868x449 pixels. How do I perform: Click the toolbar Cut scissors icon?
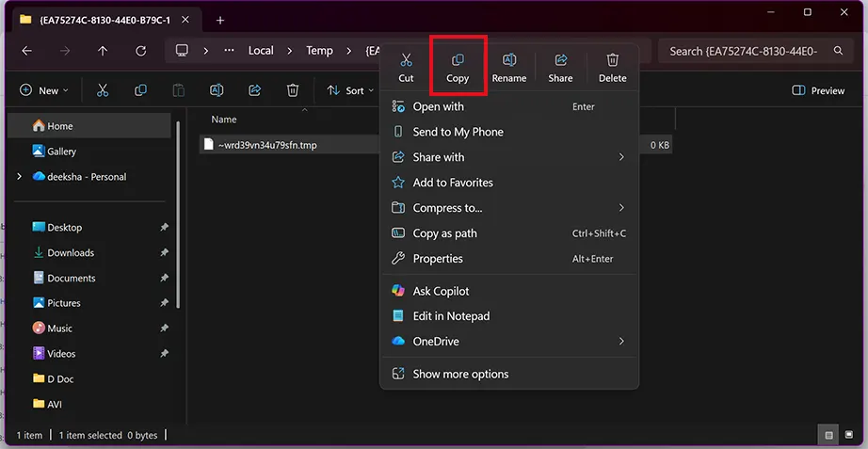pyautogui.click(x=103, y=90)
